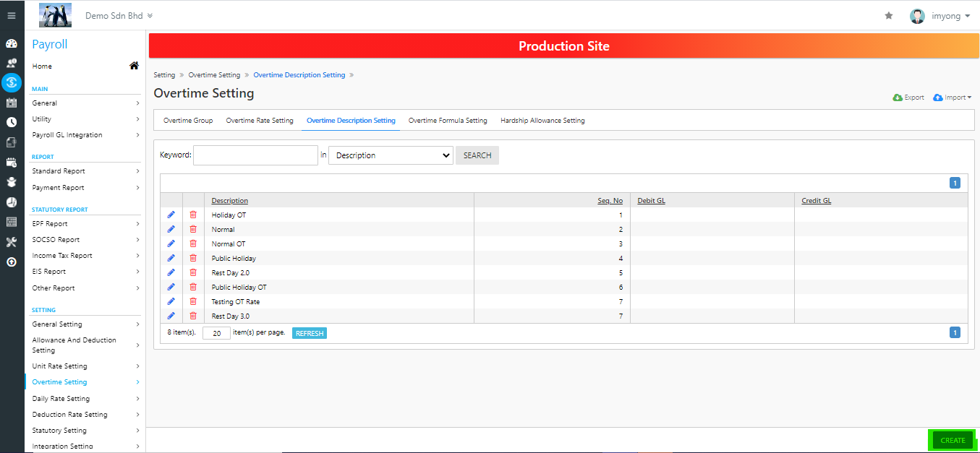Edit the Holiday OT row
980x453 pixels.
[171, 215]
